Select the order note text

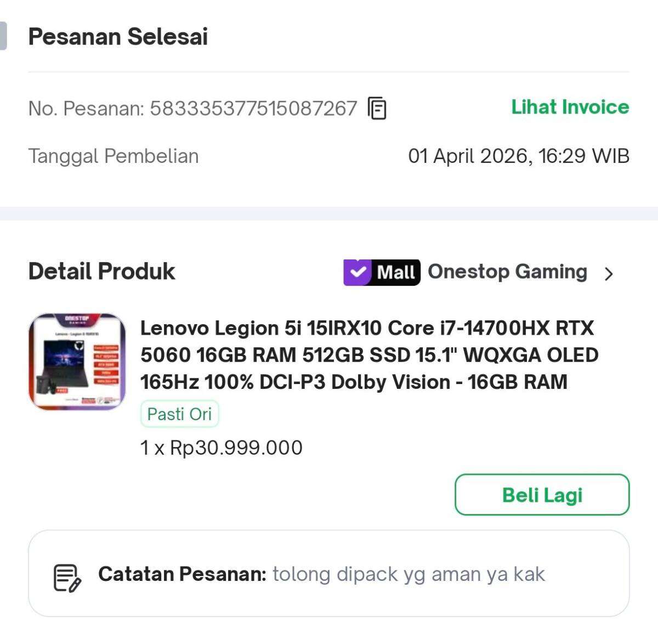coord(409,574)
